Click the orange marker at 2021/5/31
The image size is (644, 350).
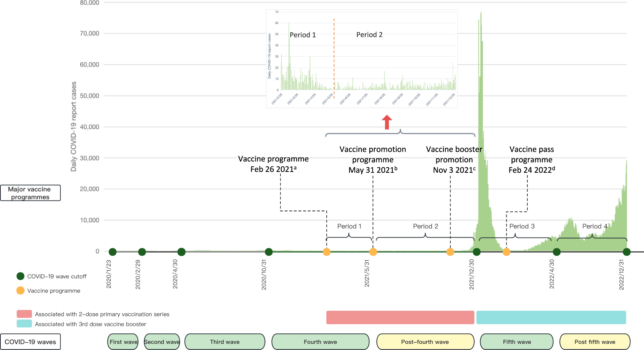point(373,252)
